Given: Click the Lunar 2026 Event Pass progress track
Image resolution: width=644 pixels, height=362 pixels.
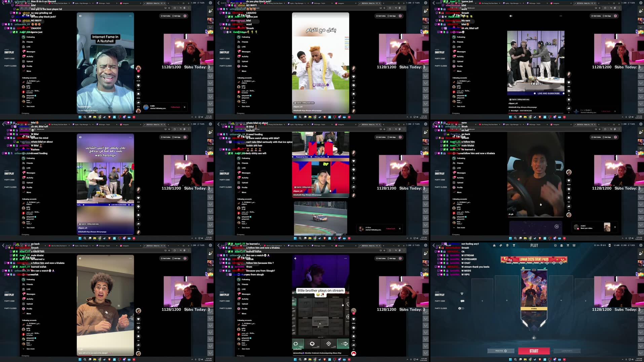Looking at the screenshot, I should [x=534, y=260].
